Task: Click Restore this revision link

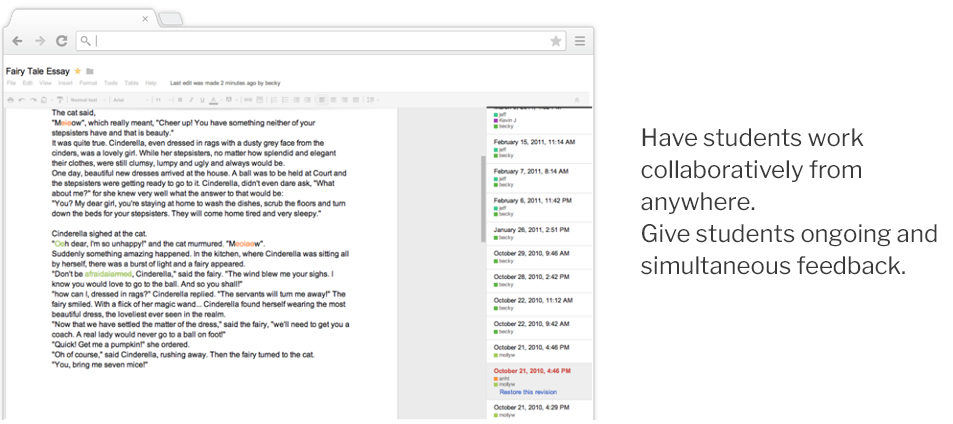Action: click(530, 393)
